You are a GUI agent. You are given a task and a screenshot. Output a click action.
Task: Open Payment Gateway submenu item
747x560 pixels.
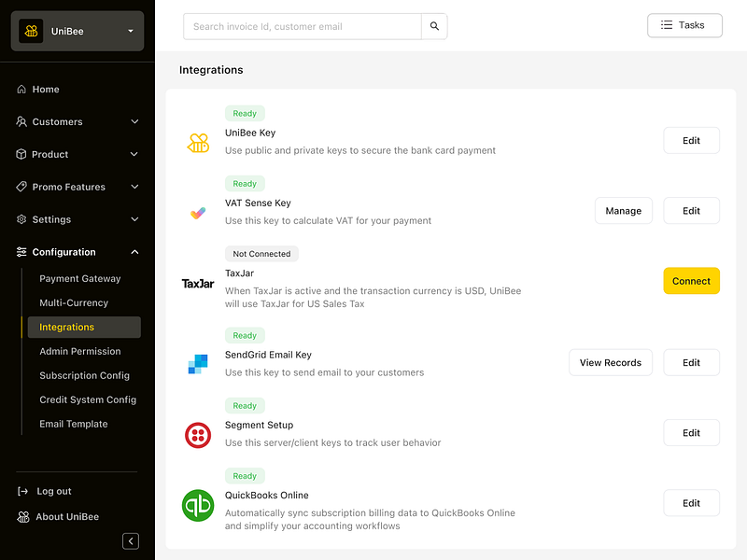80,278
